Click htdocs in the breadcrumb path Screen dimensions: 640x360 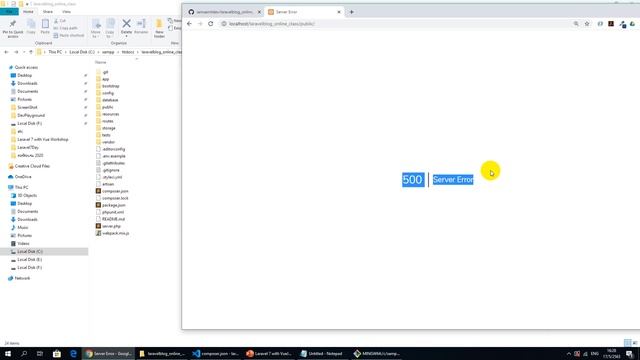click(x=128, y=52)
